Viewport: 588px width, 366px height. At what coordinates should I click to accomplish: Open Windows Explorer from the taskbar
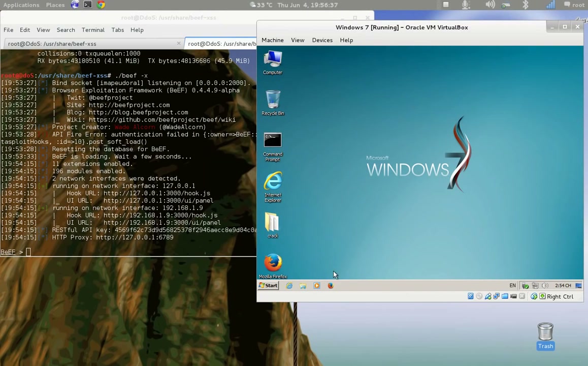point(303,286)
